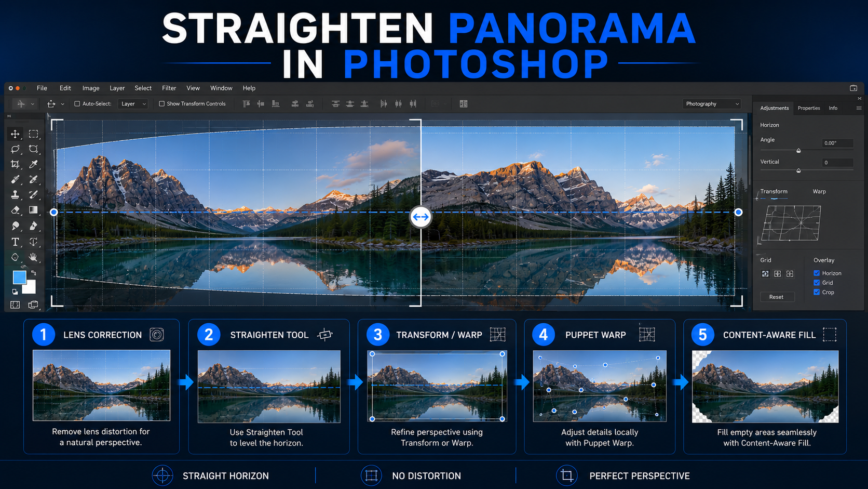Select the Ellipse shape tool
Screen dimensions: 868x489
tap(15, 257)
